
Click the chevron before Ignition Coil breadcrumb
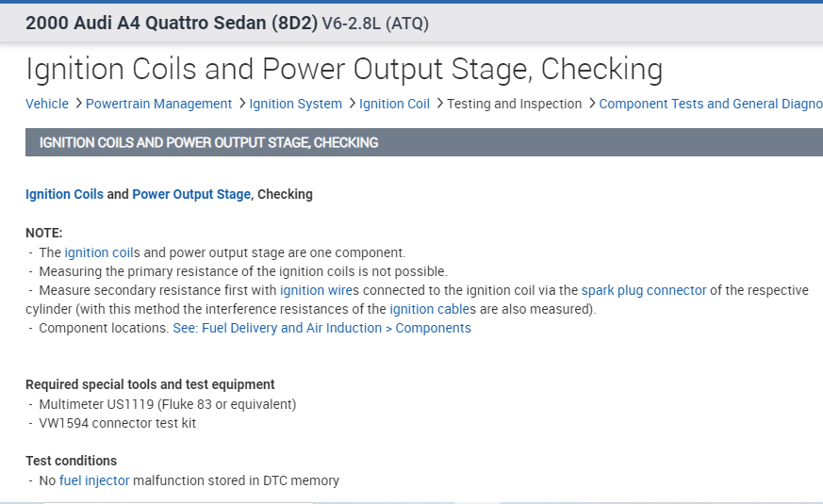(352, 104)
